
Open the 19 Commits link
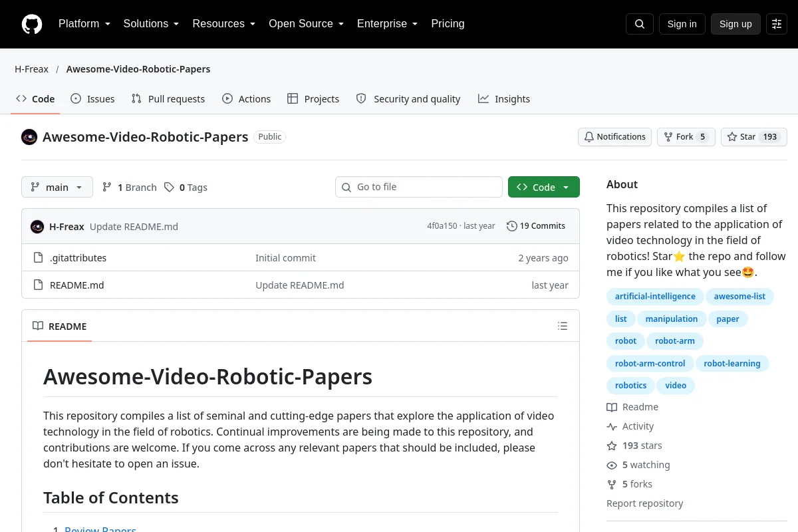(536, 226)
